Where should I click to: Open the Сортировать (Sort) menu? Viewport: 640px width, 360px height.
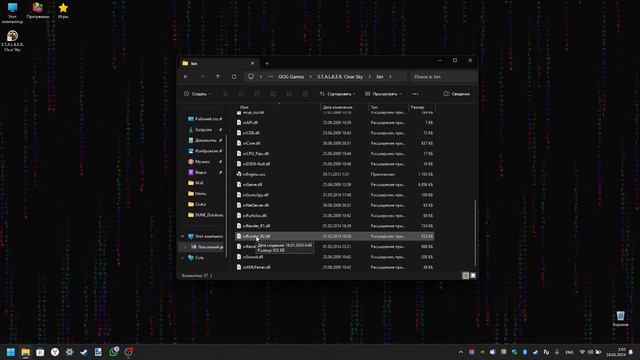[x=337, y=94]
